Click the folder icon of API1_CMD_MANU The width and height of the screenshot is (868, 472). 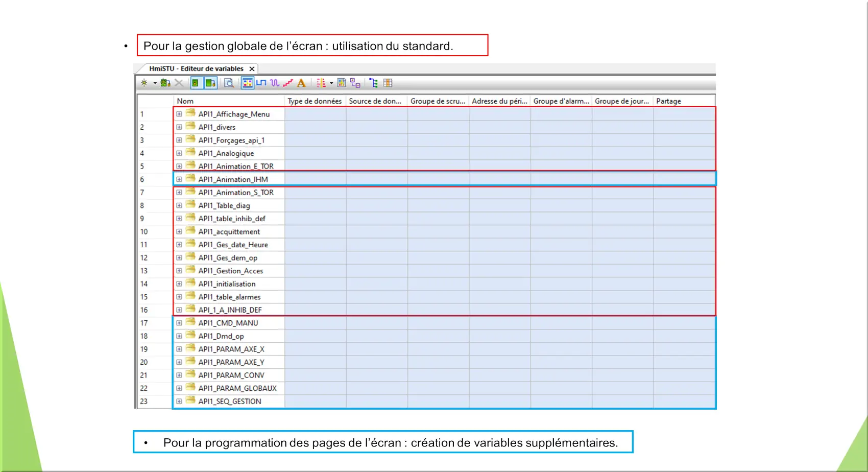(x=190, y=322)
